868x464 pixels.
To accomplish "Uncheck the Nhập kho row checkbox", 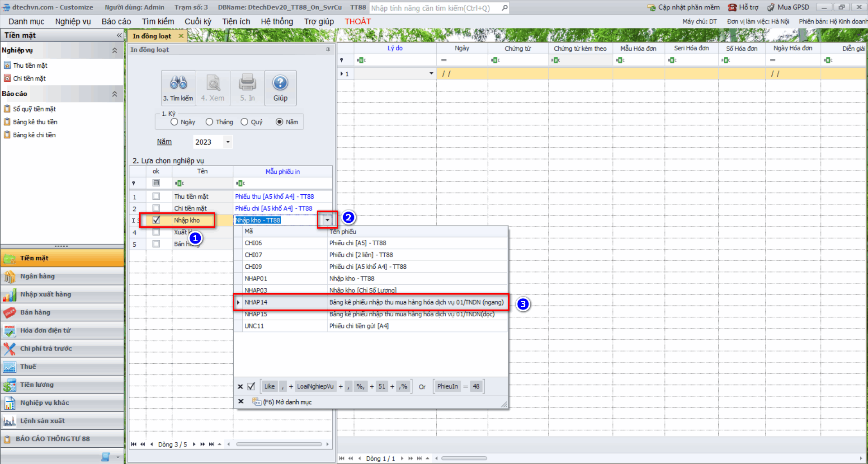I will [156, 220].
